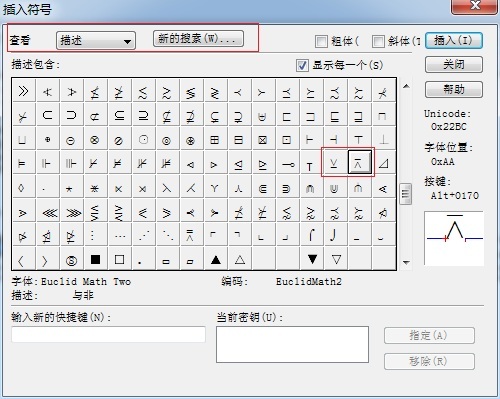Click the font position value 0xAA
The height and width of the screenshot is (399, 500).
click(442, 162)
